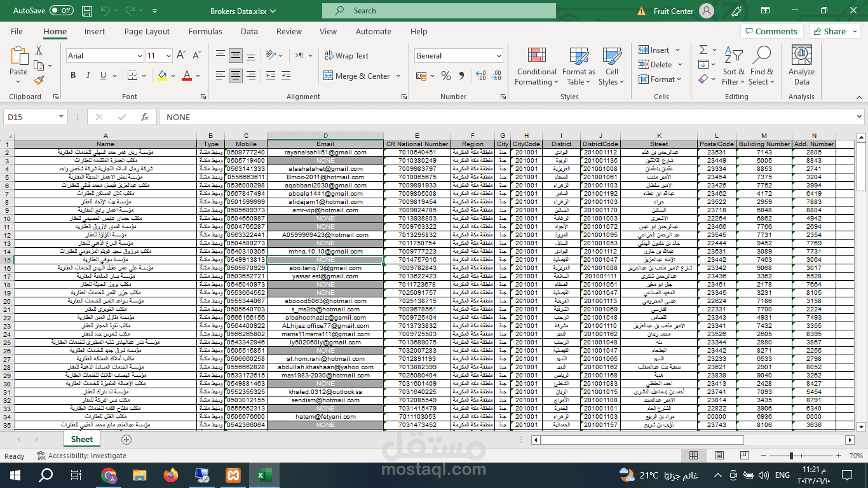The image size is (868, 488).
Task: Open Chrome from the taskbar
Action: click(x=109, y=475)
